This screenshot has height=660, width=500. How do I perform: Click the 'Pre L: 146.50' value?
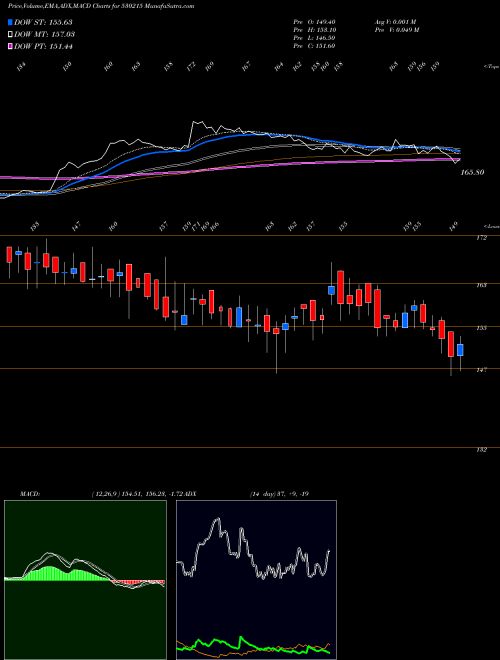tap(314, 38)
